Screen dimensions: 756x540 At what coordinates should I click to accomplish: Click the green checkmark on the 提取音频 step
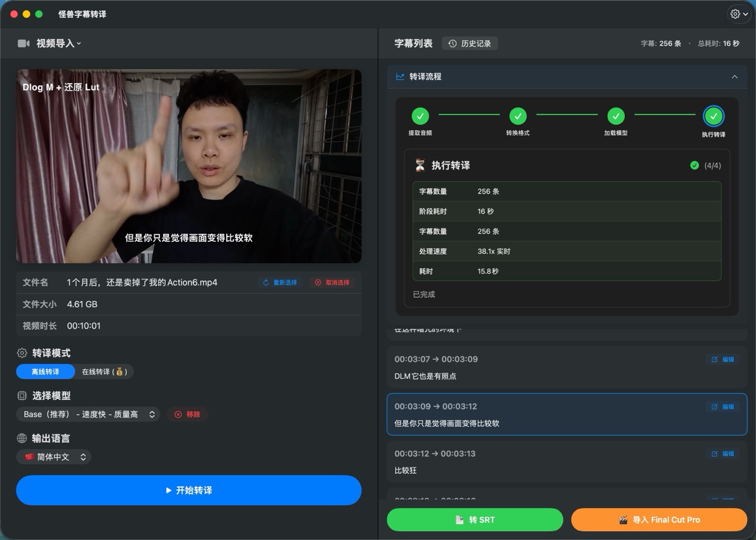[x=420, y=116]
